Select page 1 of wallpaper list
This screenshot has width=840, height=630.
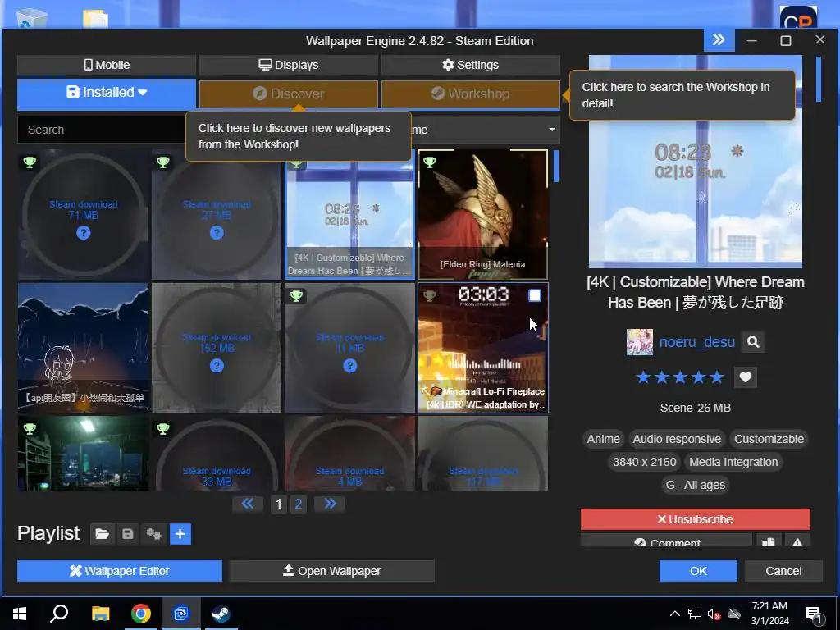pyautogui.click(x=279, y=504)
